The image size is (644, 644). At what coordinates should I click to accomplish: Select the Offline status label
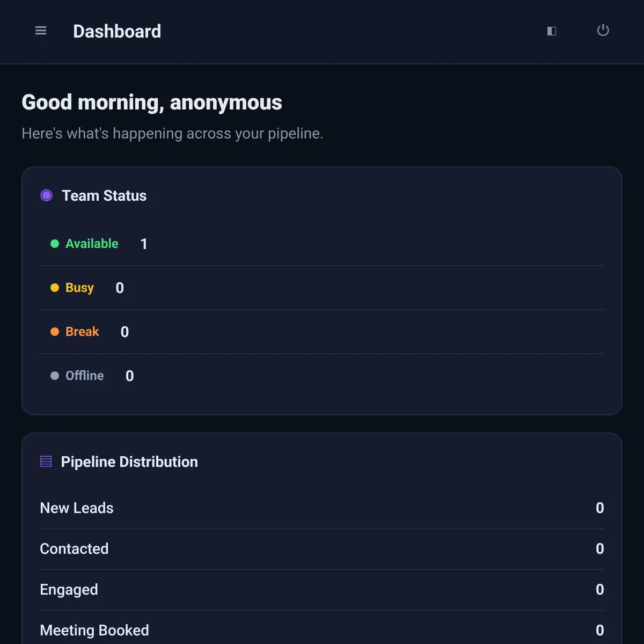(x=85, y=376)
